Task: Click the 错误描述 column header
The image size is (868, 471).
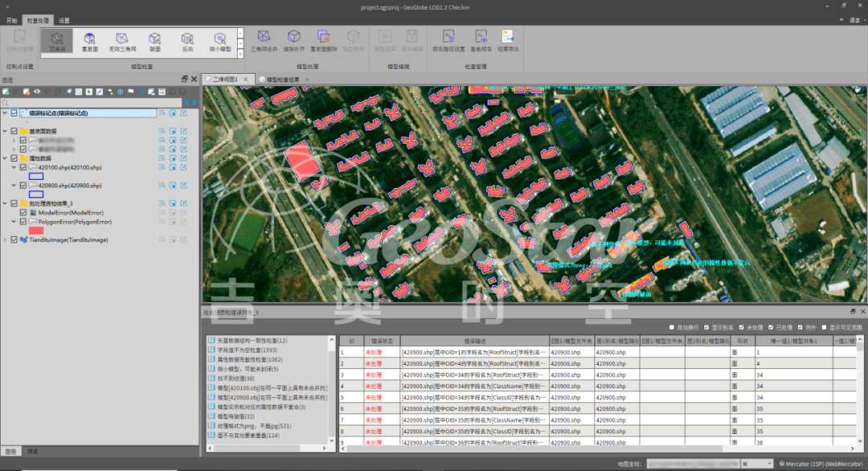Action: click(x=473, y=341)
